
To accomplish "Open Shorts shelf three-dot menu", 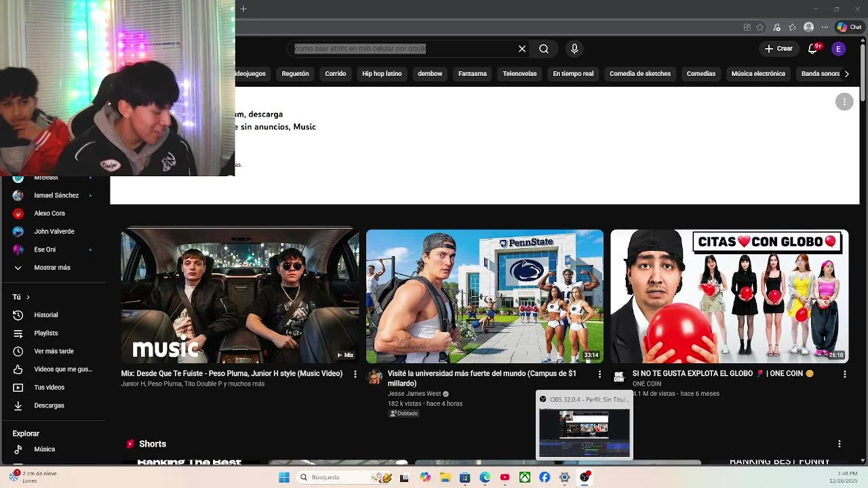I will pyautogui.click(x=840, y=444).
